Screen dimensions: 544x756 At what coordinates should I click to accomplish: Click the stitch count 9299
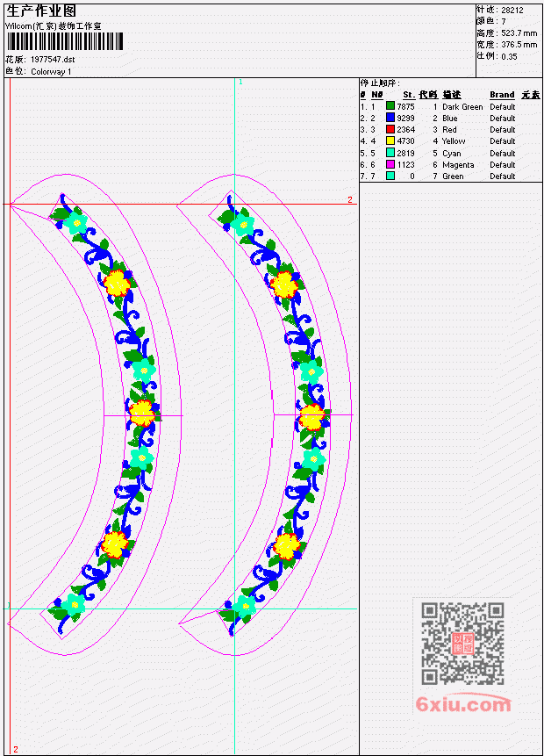pos(405,119)
